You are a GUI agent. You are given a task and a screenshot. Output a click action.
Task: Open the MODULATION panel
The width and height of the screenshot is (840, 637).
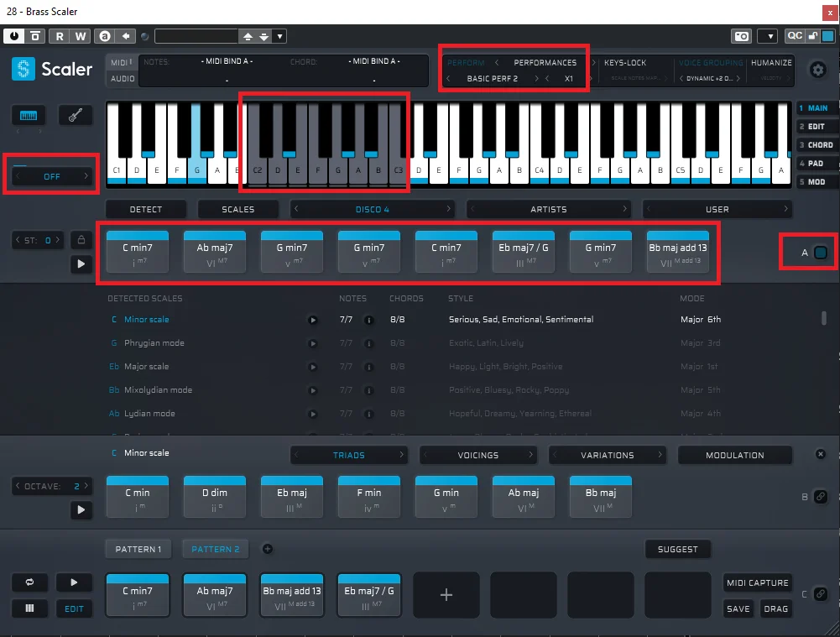pos(734,455)
